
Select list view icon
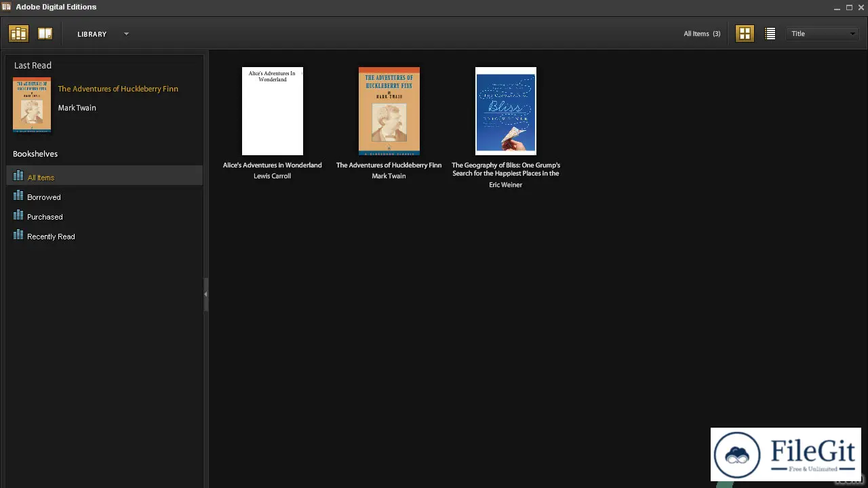(770, 33)
